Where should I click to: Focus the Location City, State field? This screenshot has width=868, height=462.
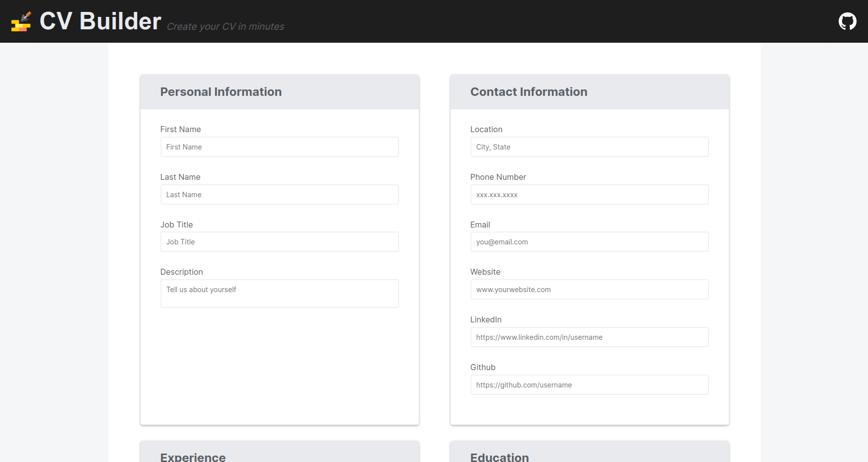(589, 147)
